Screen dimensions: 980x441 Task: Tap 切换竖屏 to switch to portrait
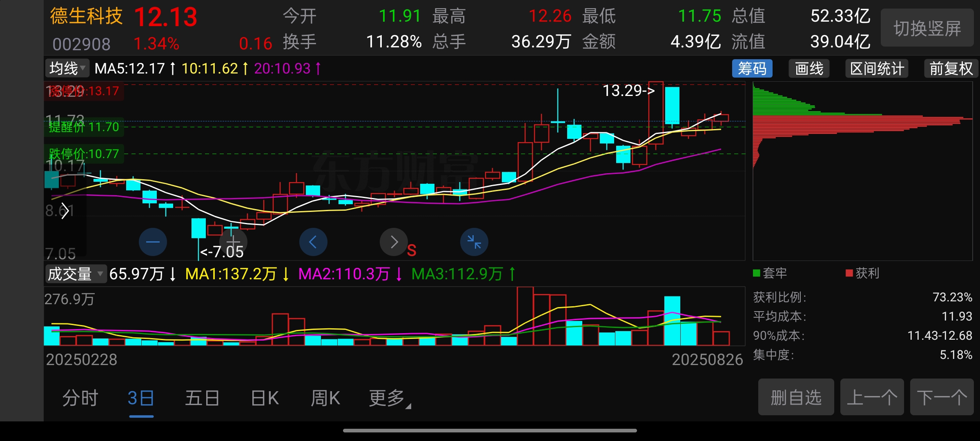[x=927, y=28]
